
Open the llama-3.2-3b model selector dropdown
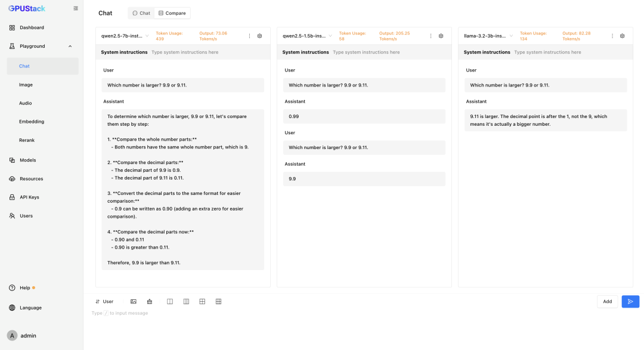tap(510, 35)
